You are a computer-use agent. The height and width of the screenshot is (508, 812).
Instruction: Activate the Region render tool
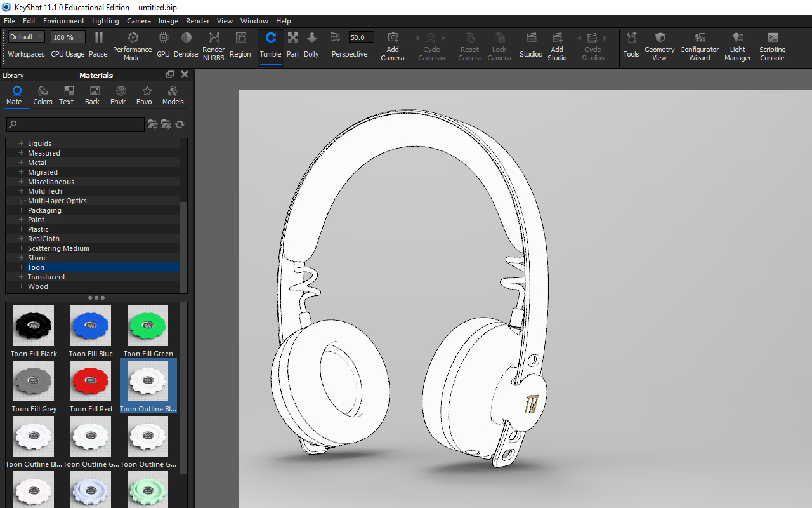tap(240, 45)
